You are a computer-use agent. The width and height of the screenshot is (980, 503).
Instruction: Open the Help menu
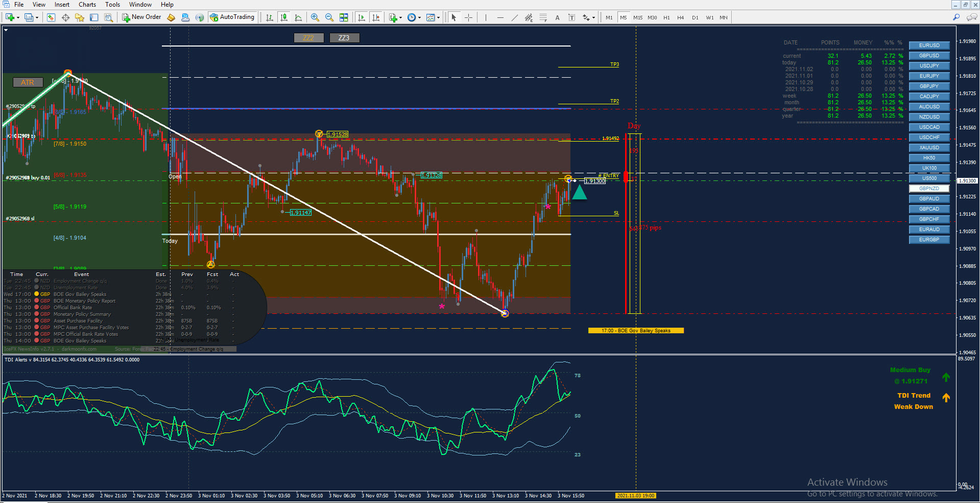167,5
